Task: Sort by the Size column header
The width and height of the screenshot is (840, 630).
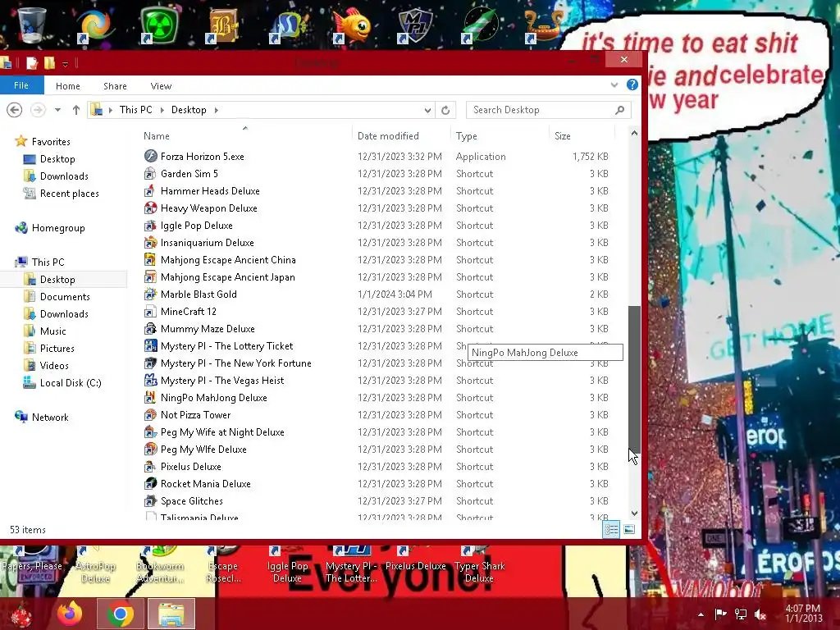Action: click(x=563, y=136)
